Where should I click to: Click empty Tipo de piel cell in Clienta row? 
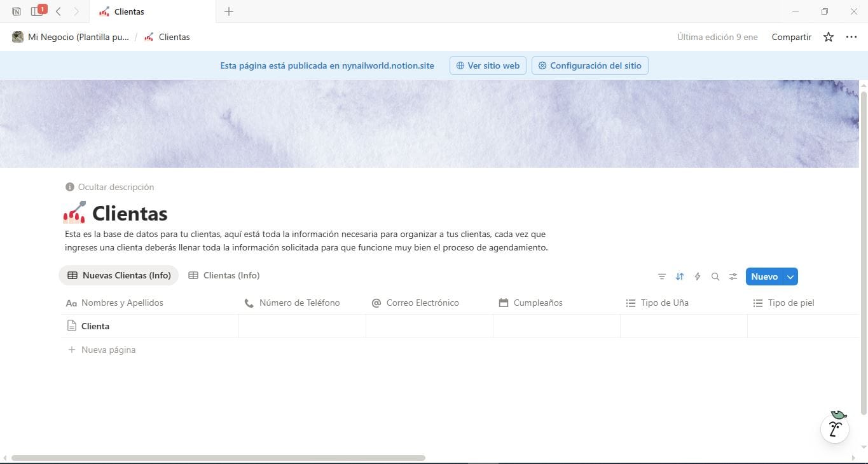pos(804,326)
